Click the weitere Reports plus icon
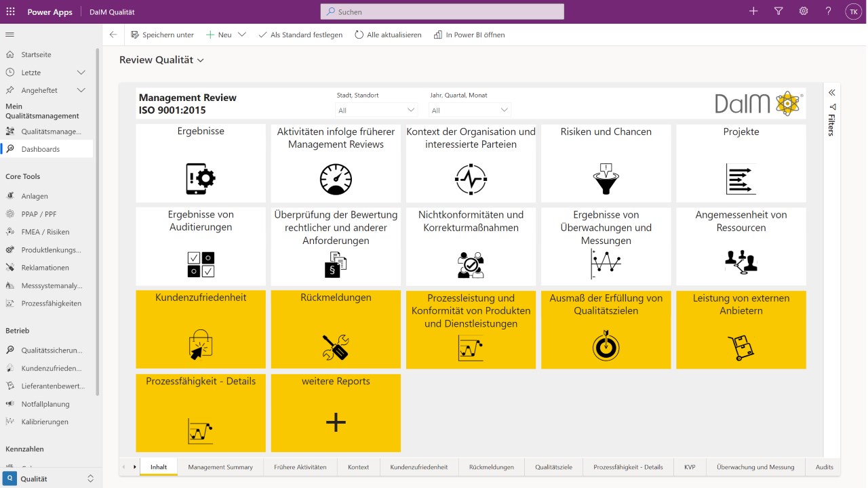The image size is (868, 488). click(x=336, y=422)
